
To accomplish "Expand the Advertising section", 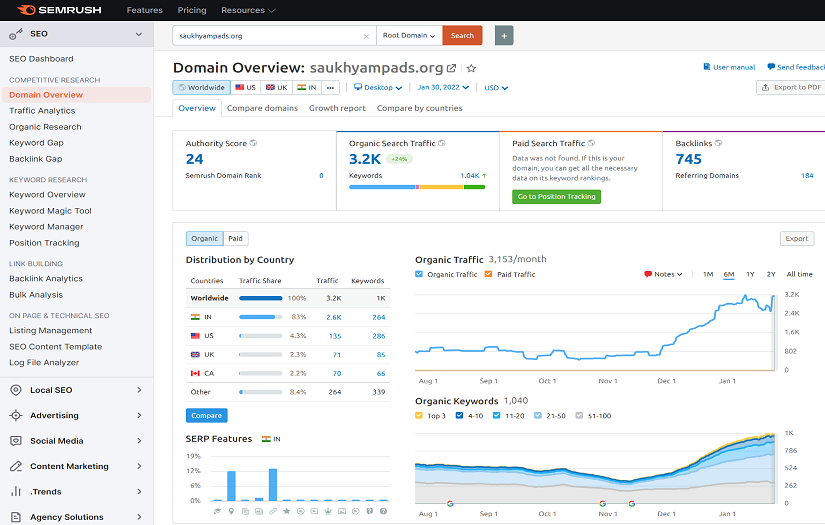I will click(139, 416).
